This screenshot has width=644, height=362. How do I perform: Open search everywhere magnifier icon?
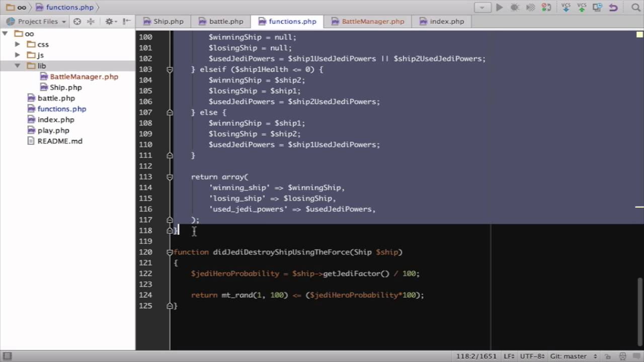click(x=635, y=8)
